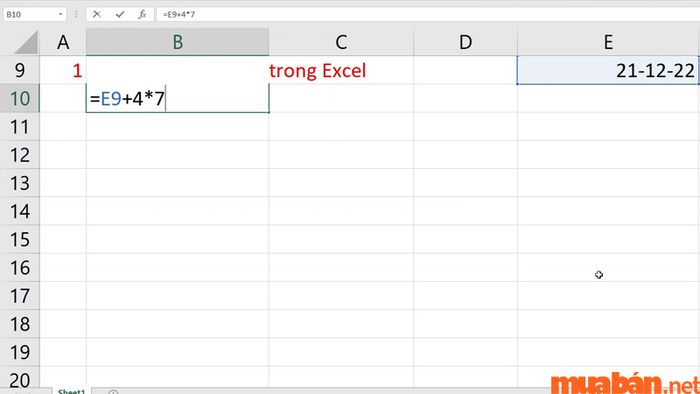
Task: Select row 11 header
Action: [20, 127]
